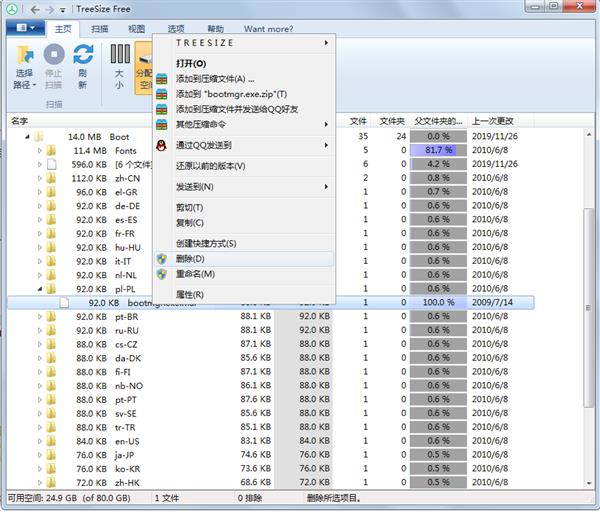Click the 4.2 % bar for [6 个文件]
The image size is (600, 512).
click(x=439, y=164)
